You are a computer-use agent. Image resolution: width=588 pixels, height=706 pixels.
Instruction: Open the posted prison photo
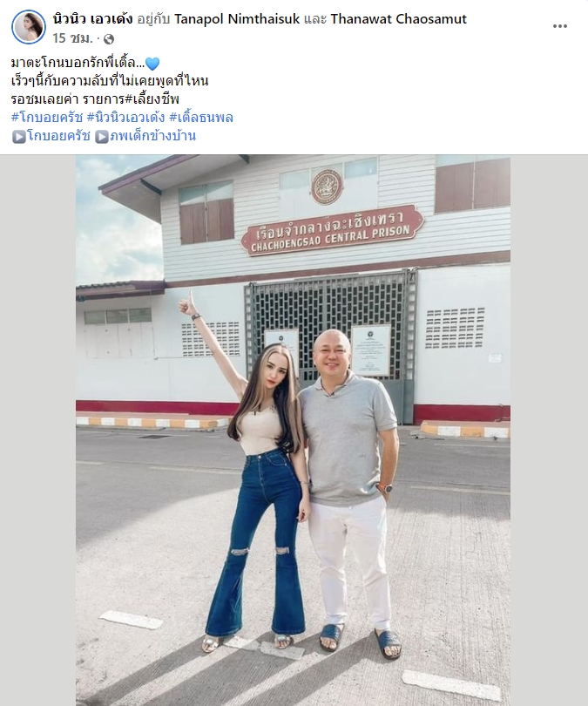pyautogui.click(x=293, y=431)
